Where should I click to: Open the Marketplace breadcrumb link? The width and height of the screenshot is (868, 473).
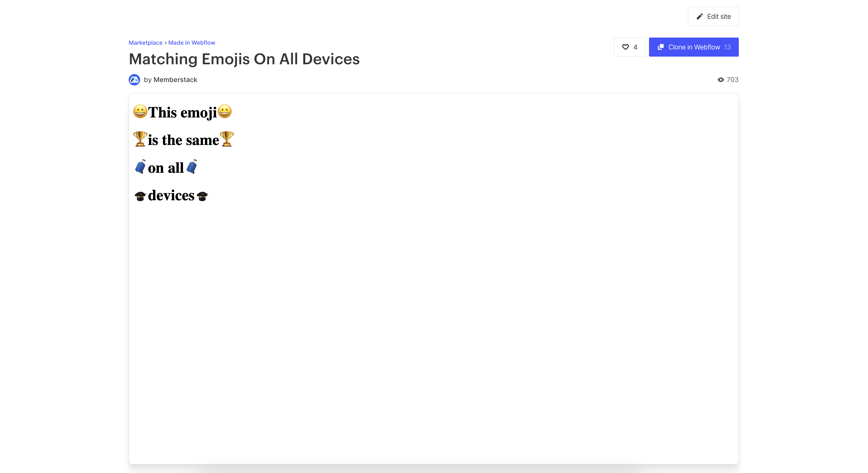pyautogui.click(x=146, y=43)
